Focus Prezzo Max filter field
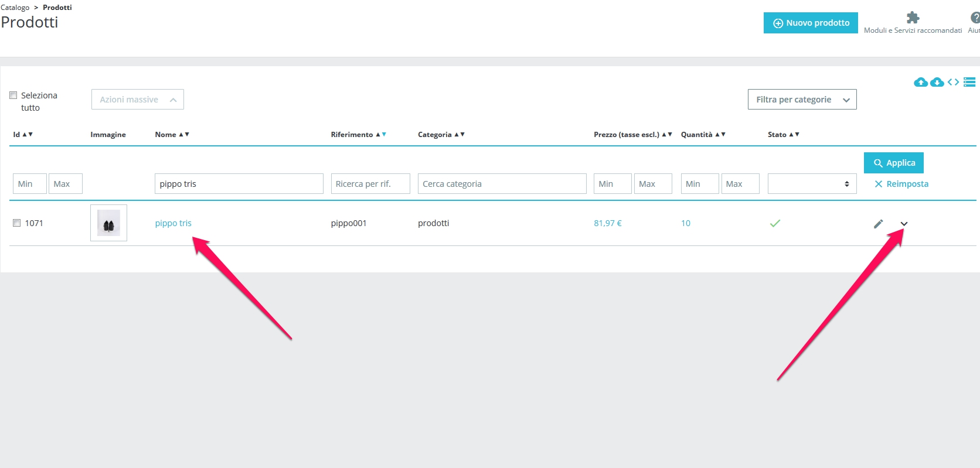 653,184
